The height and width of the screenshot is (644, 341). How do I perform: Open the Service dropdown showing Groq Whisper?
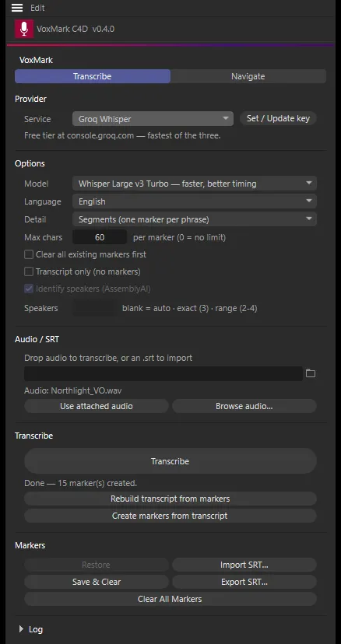(x=153, y=119)
